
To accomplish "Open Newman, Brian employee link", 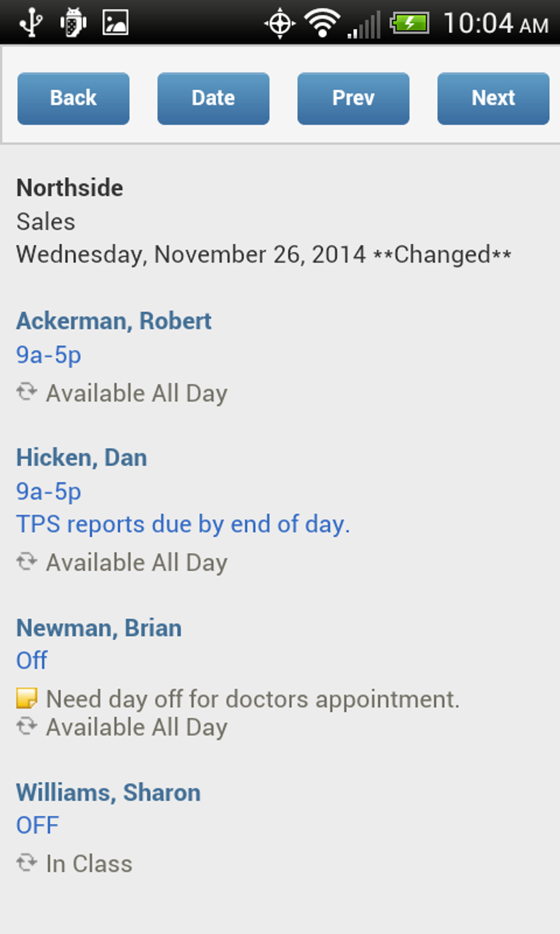I will pos(99,628).
